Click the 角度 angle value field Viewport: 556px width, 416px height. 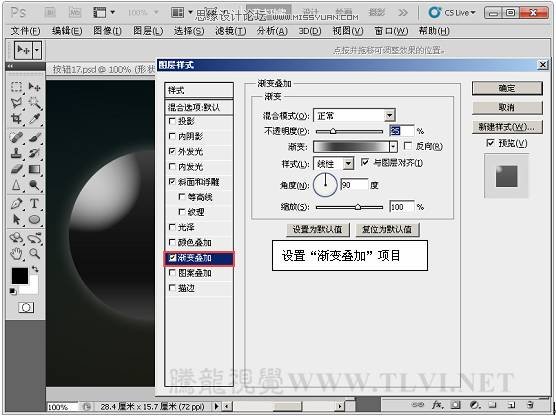point(354,185)
